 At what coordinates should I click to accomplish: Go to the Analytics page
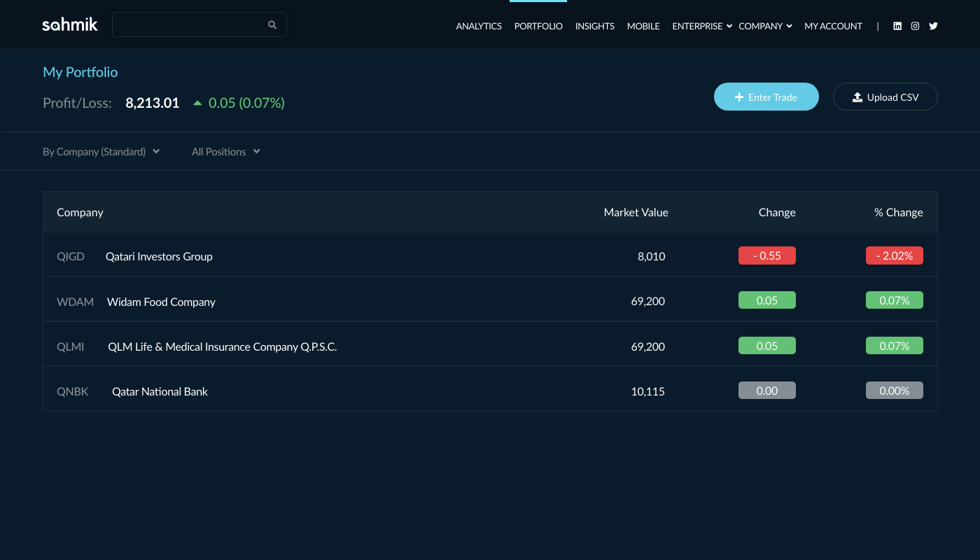click(x=479, y=26)
